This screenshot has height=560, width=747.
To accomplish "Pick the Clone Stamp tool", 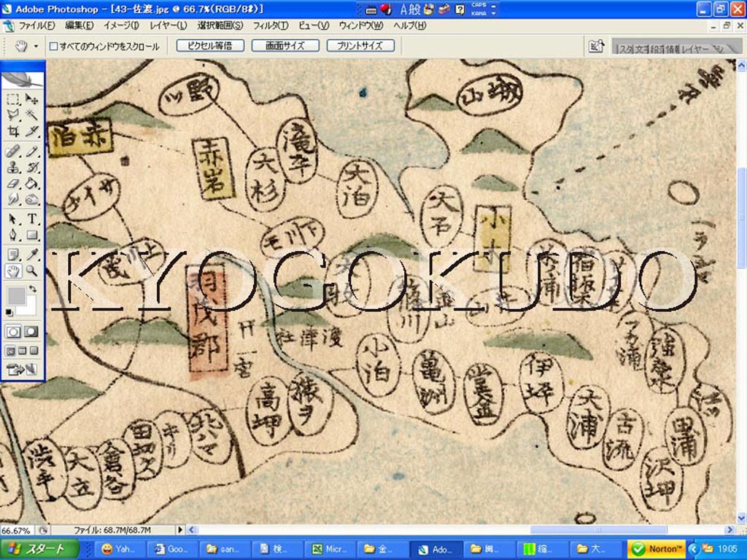I will [x=13, y=168].
